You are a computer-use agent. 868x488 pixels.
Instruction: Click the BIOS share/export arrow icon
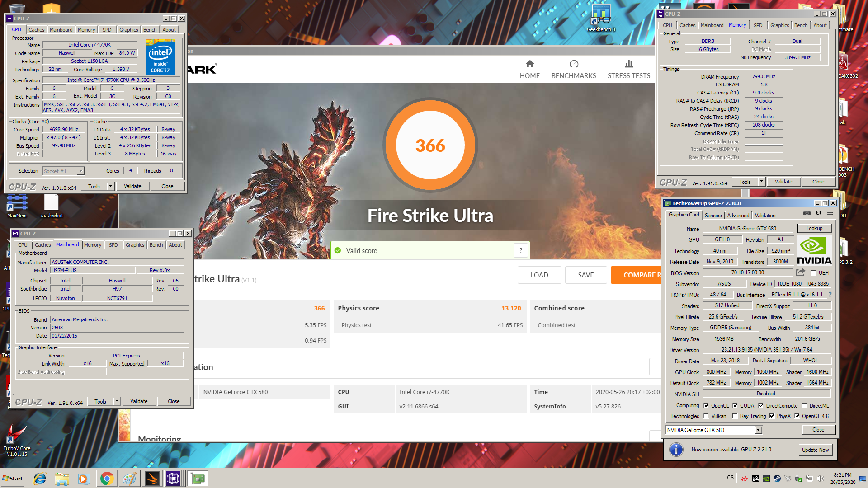pos(800,272)
